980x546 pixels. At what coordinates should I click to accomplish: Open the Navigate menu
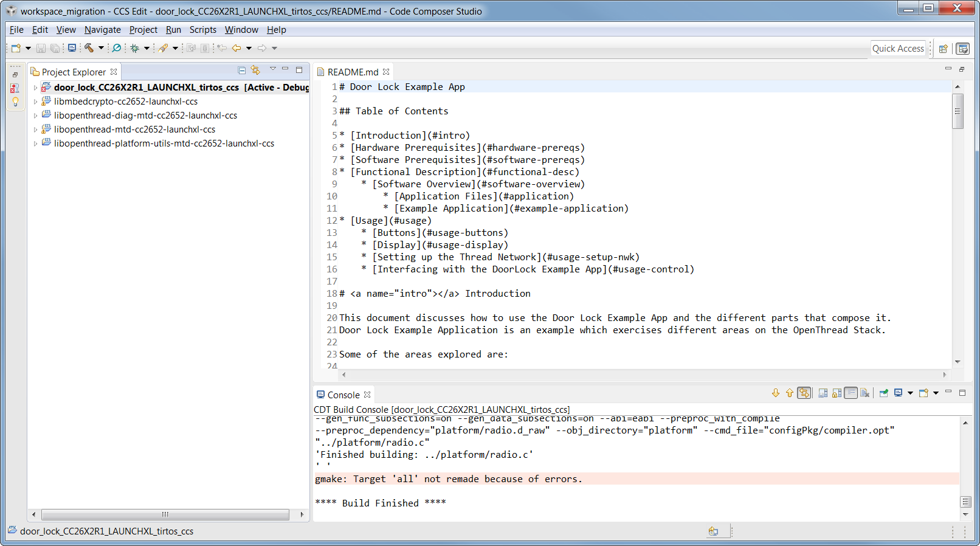(103, 30)
